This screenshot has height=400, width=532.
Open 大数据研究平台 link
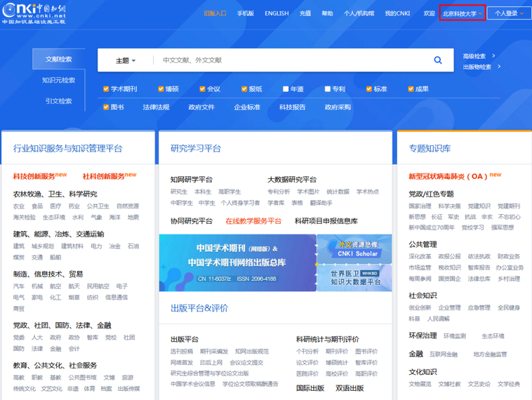coord(292,180)
